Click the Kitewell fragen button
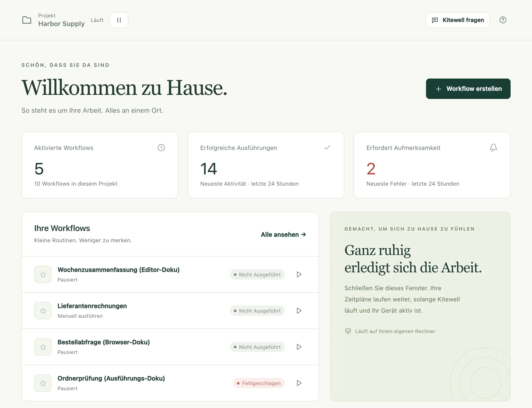This screenshot has width=532, height=408. [x=457, y=20]
